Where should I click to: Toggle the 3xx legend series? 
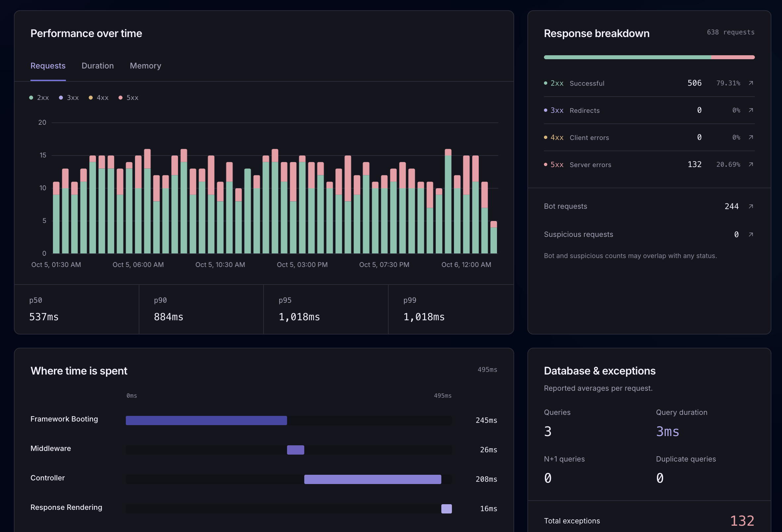[69, 98]
